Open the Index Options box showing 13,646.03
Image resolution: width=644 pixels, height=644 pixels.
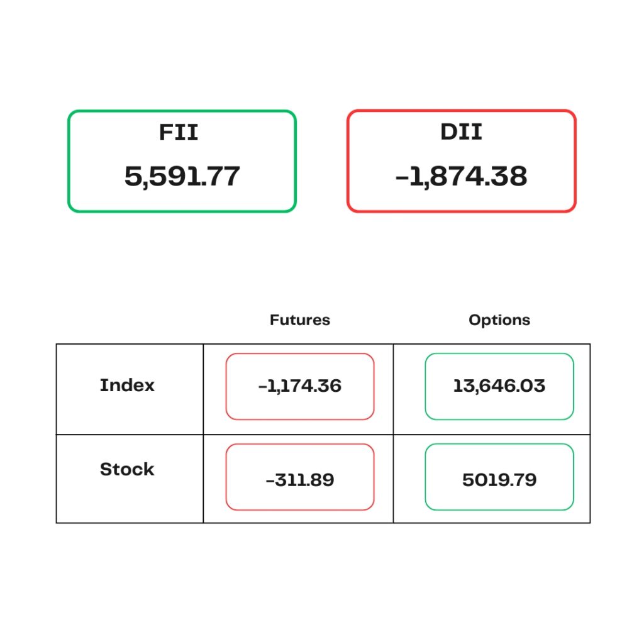click(499, 387)
